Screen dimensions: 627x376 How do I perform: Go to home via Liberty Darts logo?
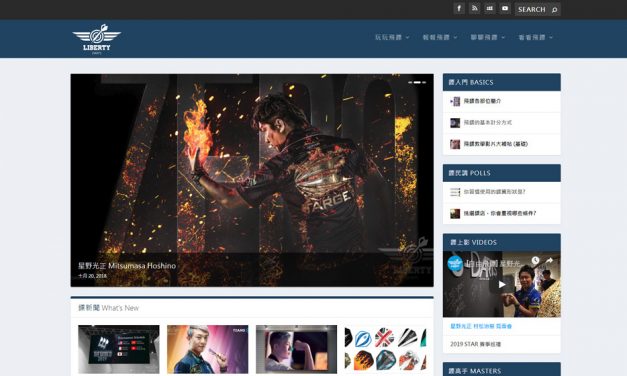(96, 39)
